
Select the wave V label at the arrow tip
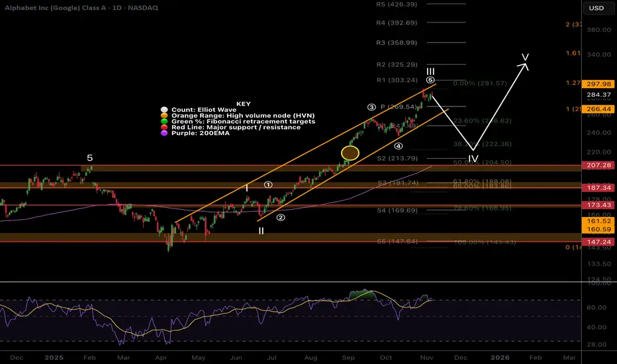click(x=525, y=58)
